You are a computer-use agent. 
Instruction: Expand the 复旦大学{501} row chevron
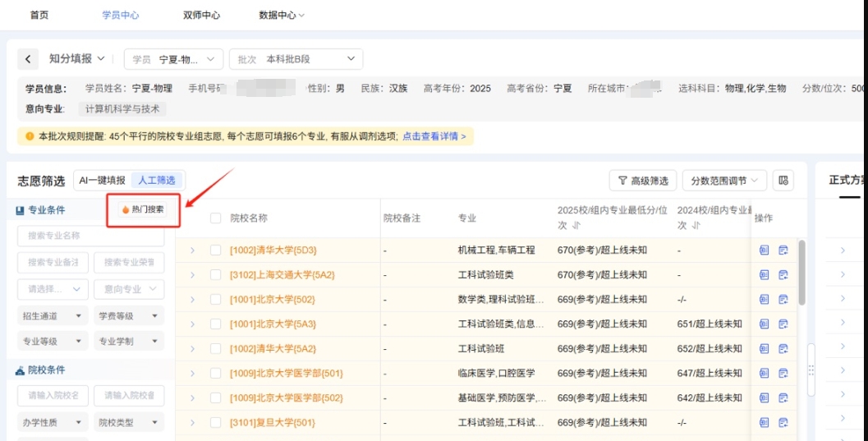tap(193, 423)
